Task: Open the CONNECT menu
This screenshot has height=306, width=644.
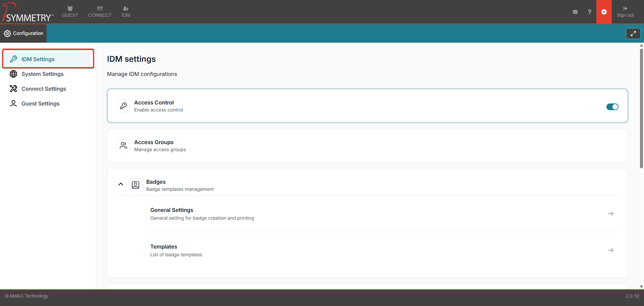Action: tap(100, 12)
